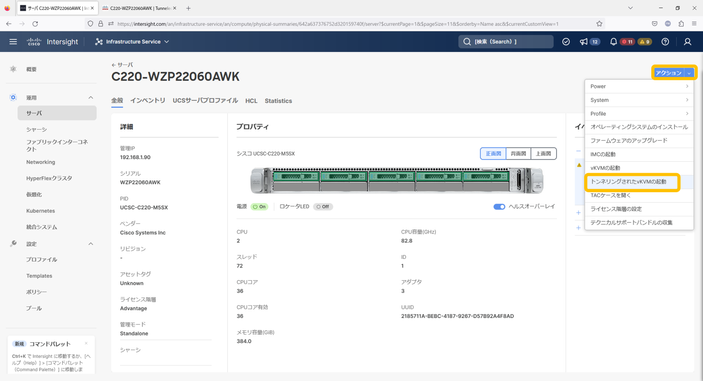Screen dimensions: 703x381
Task: Select TACケースを開く menu item
Action: pyautogui.click(x=639, y=195)
